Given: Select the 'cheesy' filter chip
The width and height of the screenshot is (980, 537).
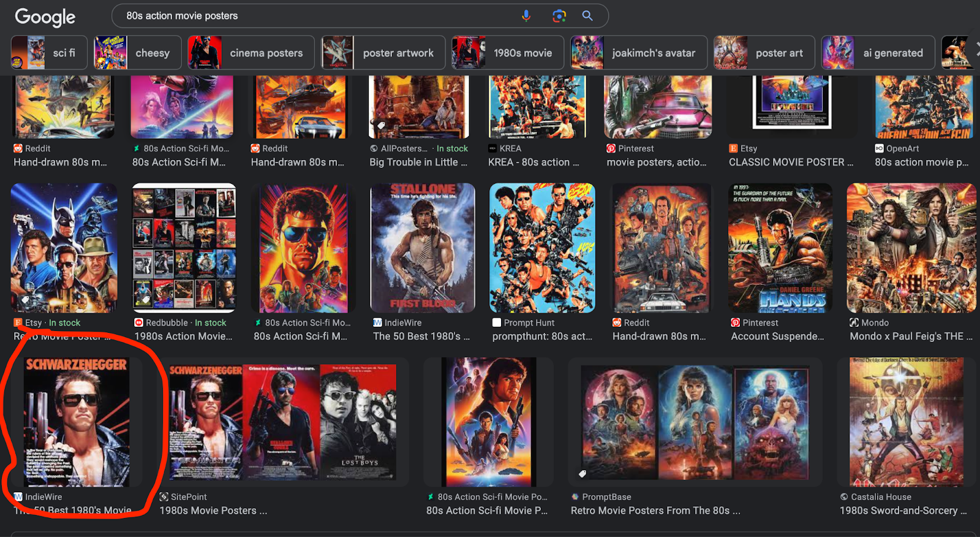Looking at the screenshot, I should click(x=137, y=53).
